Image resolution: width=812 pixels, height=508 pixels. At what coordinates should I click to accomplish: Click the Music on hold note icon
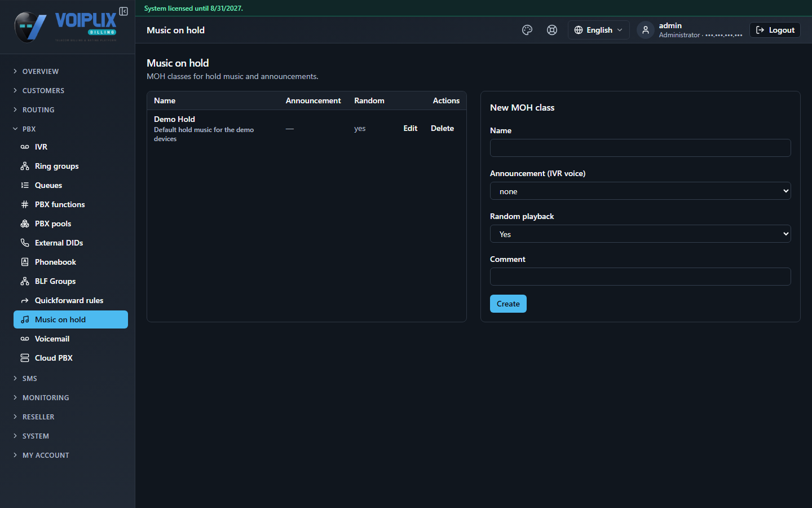[25, 319]
